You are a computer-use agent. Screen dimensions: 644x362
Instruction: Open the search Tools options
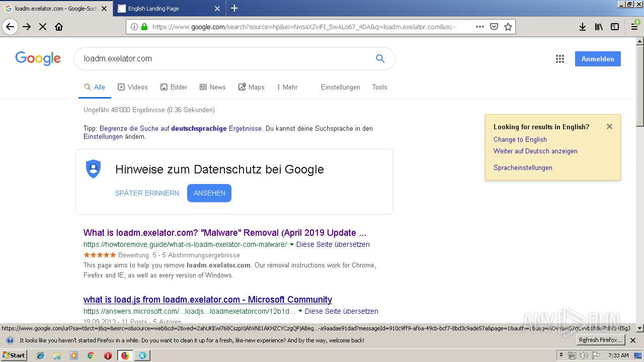pos(379,87)
